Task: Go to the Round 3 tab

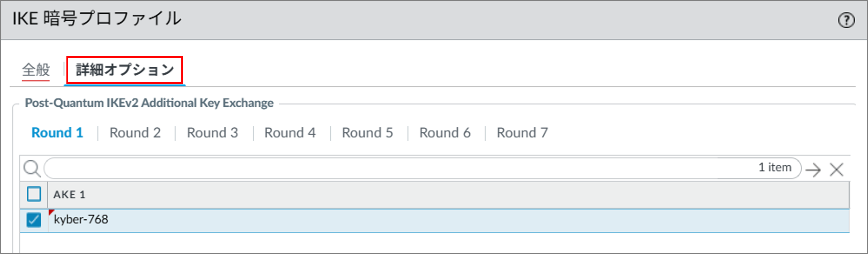Action: tap(213, 133)
